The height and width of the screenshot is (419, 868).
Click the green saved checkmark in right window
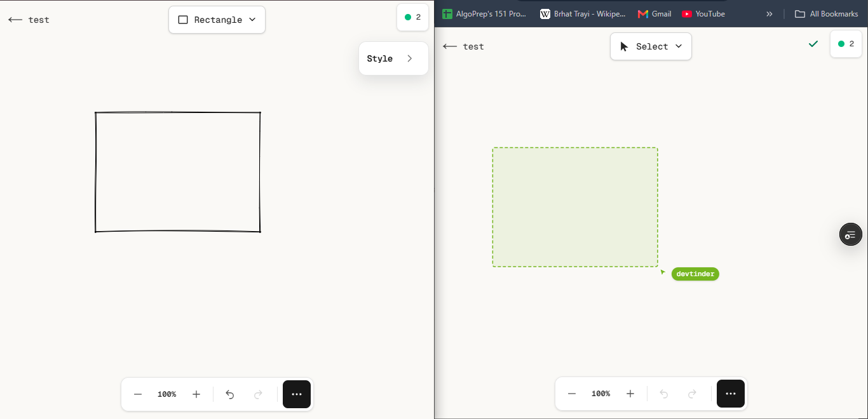(x=813, y=44)
